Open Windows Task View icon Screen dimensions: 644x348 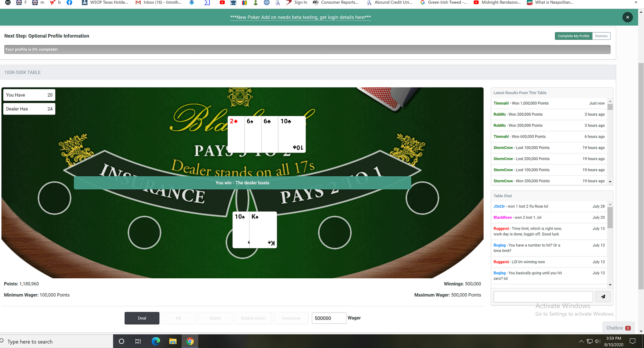tap(138, 341)
